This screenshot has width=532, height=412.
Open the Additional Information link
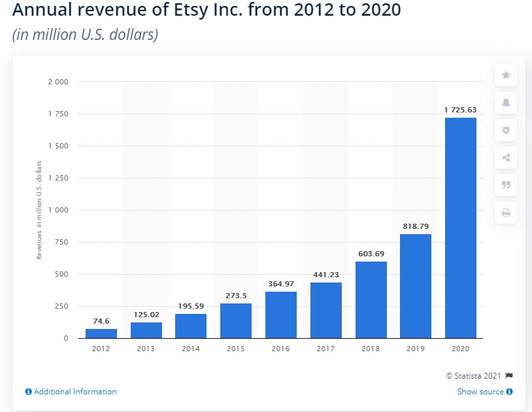coord(75,392)
